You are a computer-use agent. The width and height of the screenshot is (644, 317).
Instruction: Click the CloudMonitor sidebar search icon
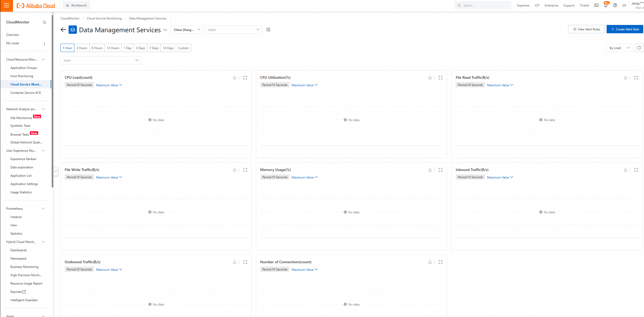coord(44,22)
